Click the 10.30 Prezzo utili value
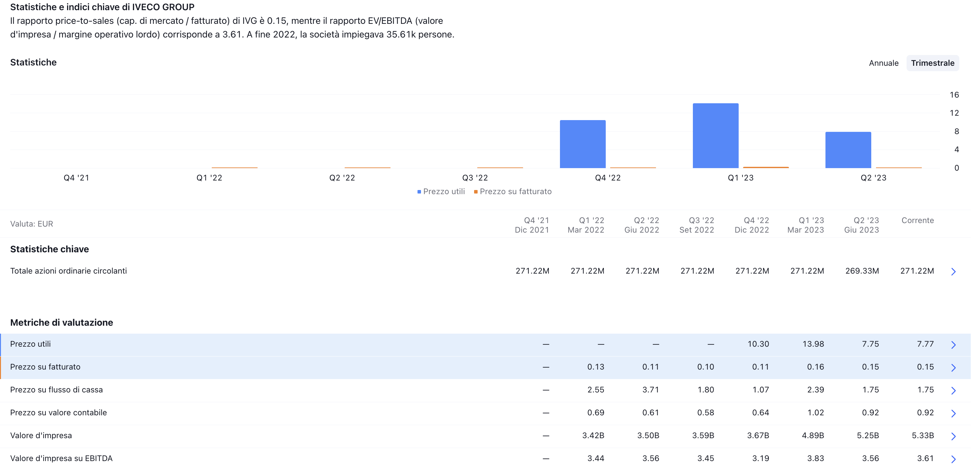 758,344
